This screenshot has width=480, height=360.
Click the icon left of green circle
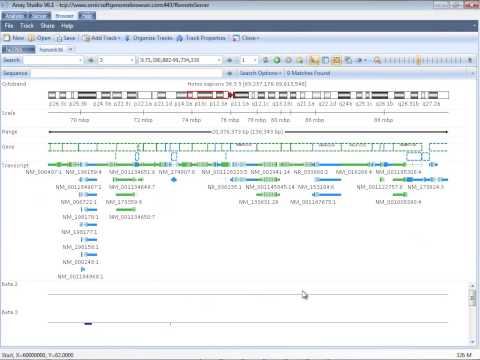coord(266,60)
